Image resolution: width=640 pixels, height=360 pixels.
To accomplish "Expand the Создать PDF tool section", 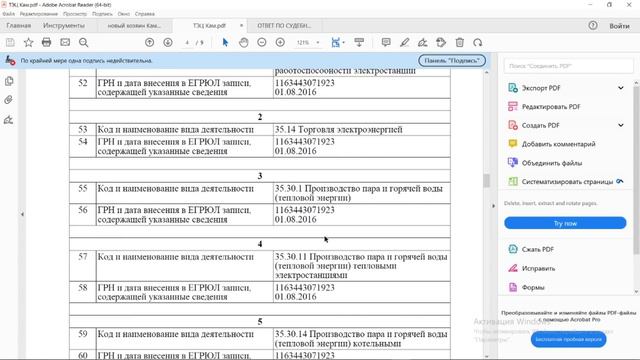I will [621, 125].
